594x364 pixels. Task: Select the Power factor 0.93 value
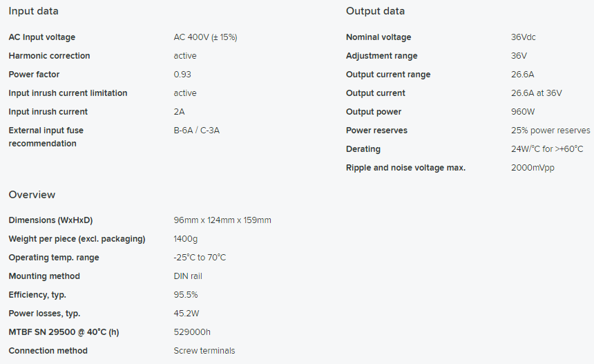coord(182,74)
